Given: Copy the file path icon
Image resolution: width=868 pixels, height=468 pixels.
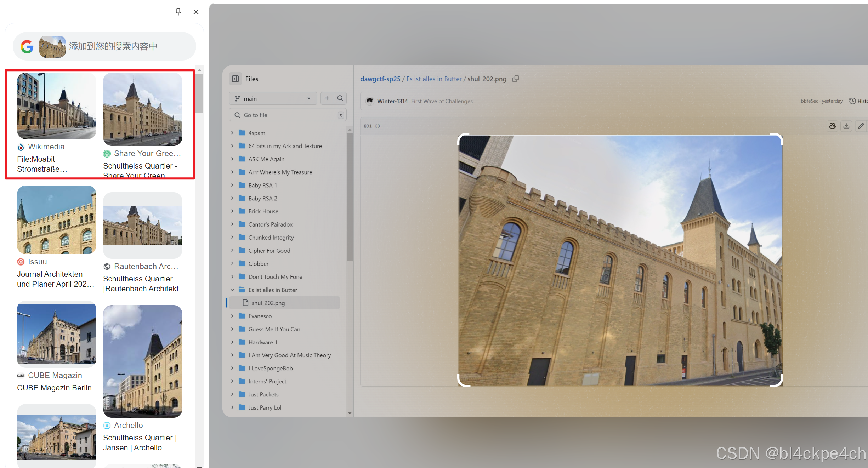Looking at the screenshot, I should [x=516, y=79].
